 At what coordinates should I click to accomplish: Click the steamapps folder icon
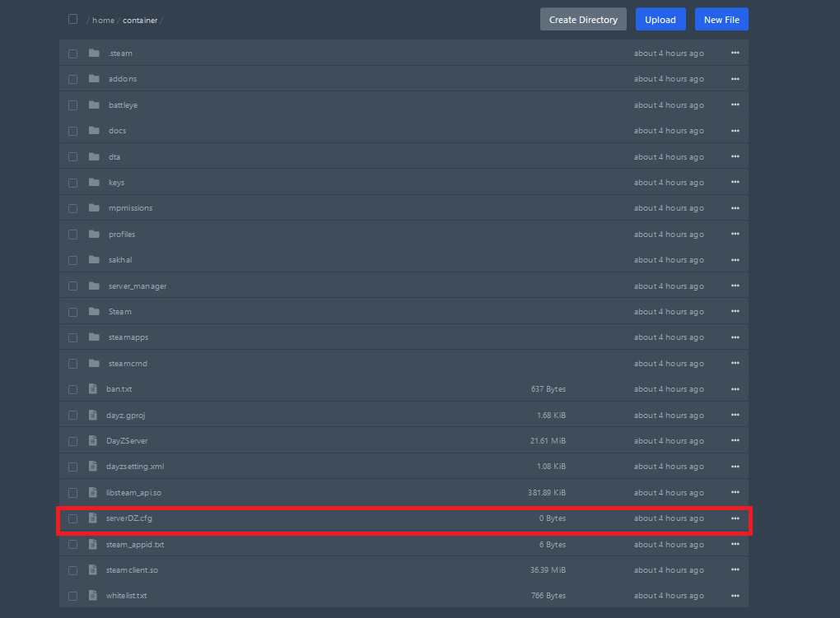pos(94,337)
